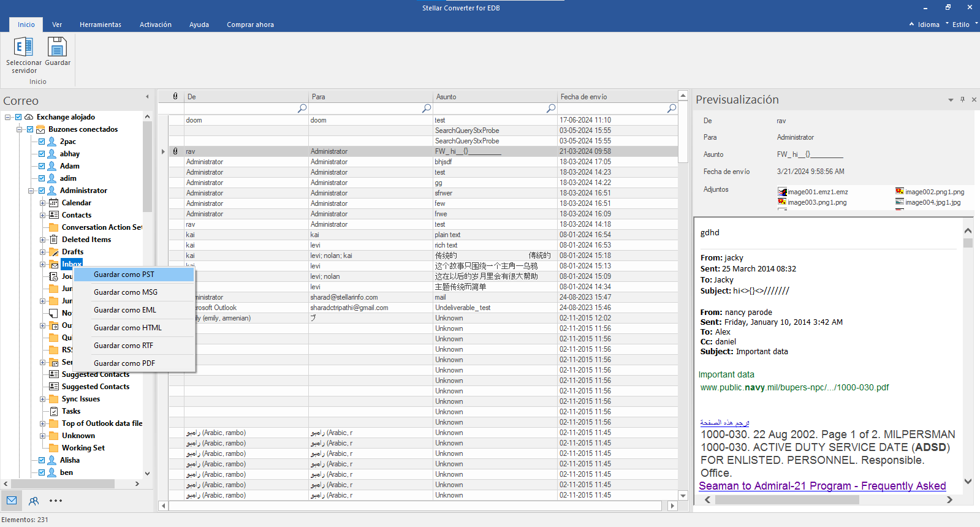980x527 pixels.
Task: Choose Guardar como RTF
Action: 134,346
